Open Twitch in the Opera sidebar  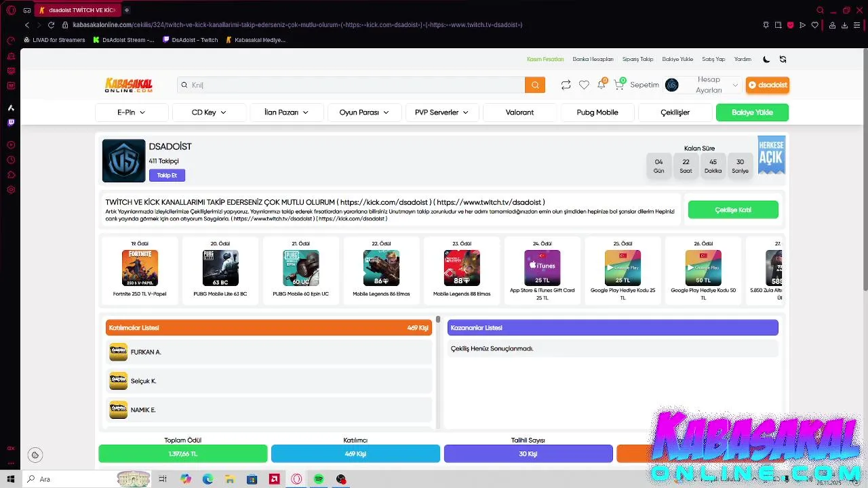click(x=11, y=123)
